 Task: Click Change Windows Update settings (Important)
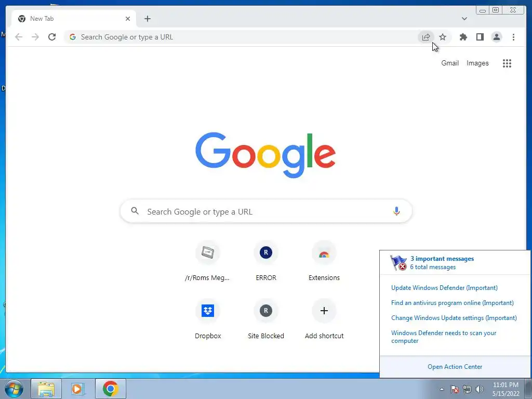(x=454, y=318)
